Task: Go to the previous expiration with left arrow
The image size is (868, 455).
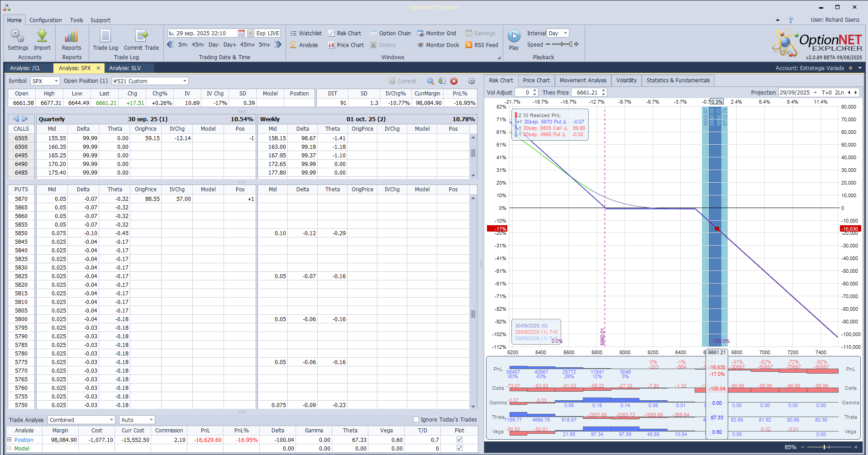Action: click(16, 119)
